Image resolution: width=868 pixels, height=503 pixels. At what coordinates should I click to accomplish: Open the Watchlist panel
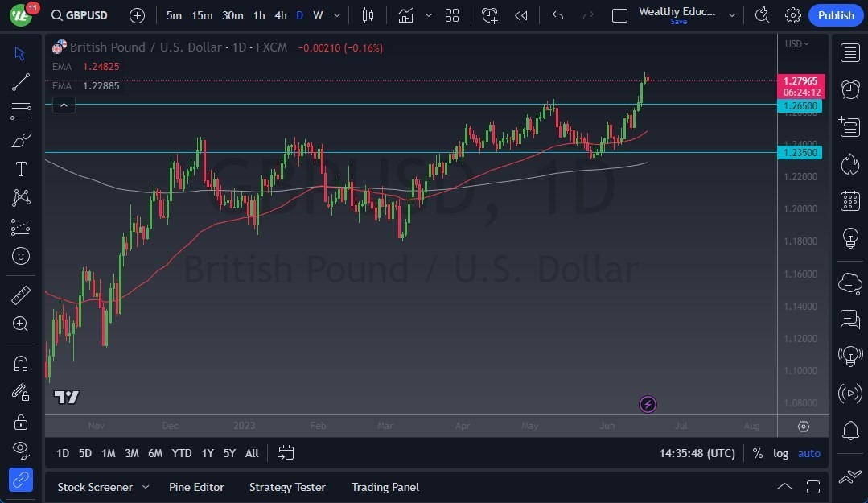pyautogui.click(x=849, y=53)
